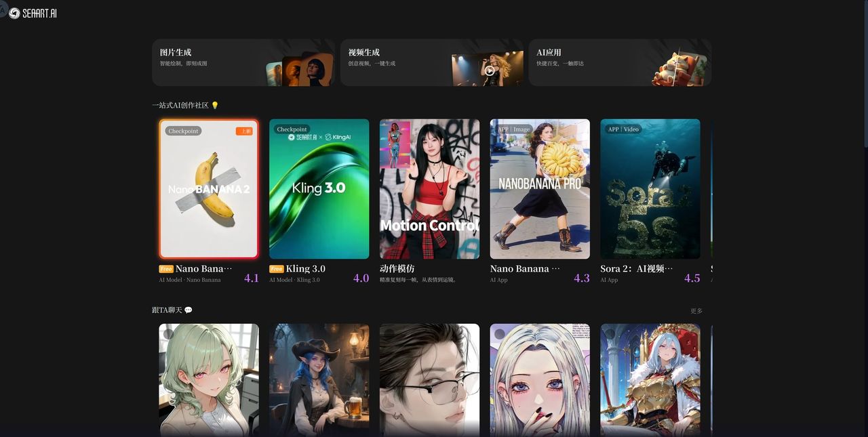Click the Free badge next to Kling 3.0

[276, 269]
